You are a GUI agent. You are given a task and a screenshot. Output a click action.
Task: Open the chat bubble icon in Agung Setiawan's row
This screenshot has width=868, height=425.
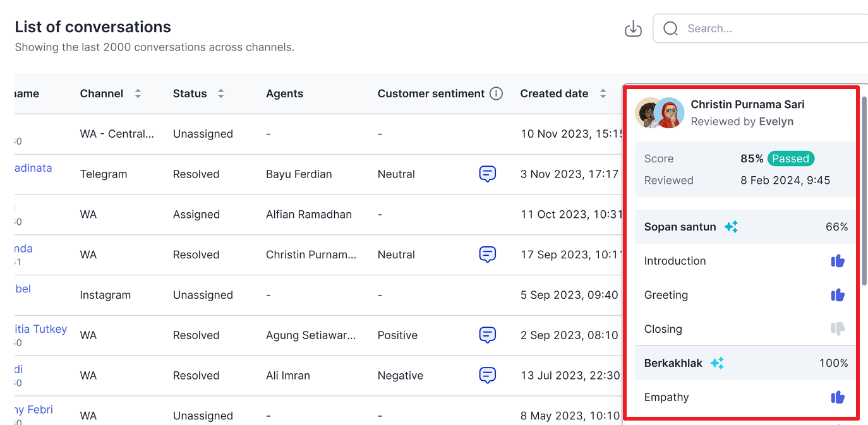point(487,335)
